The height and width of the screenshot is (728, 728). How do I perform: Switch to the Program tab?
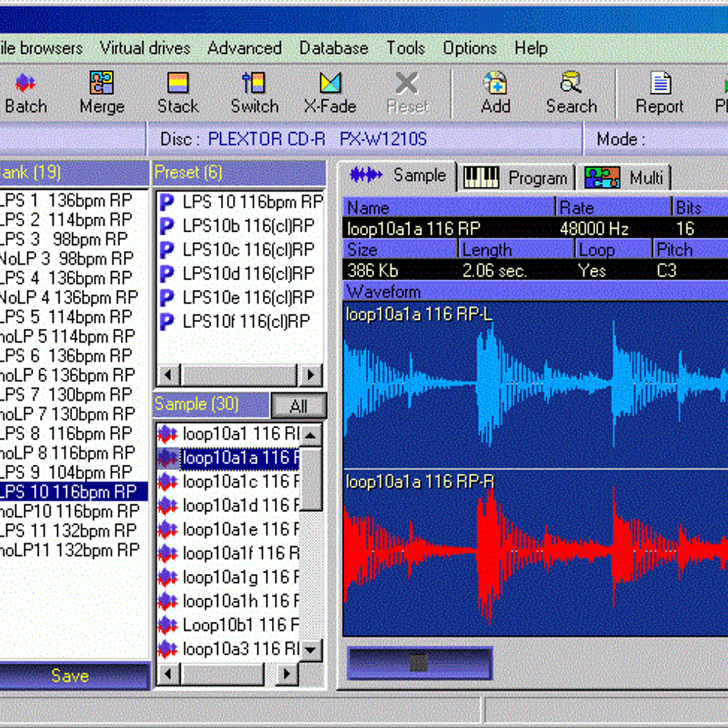click(x=516, y=178)
